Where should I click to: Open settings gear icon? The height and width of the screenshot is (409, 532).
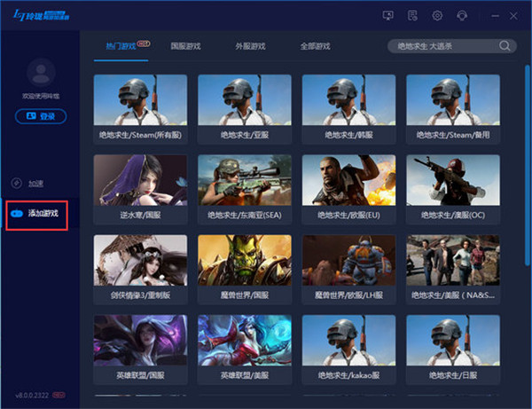click(x=437, y=16)
